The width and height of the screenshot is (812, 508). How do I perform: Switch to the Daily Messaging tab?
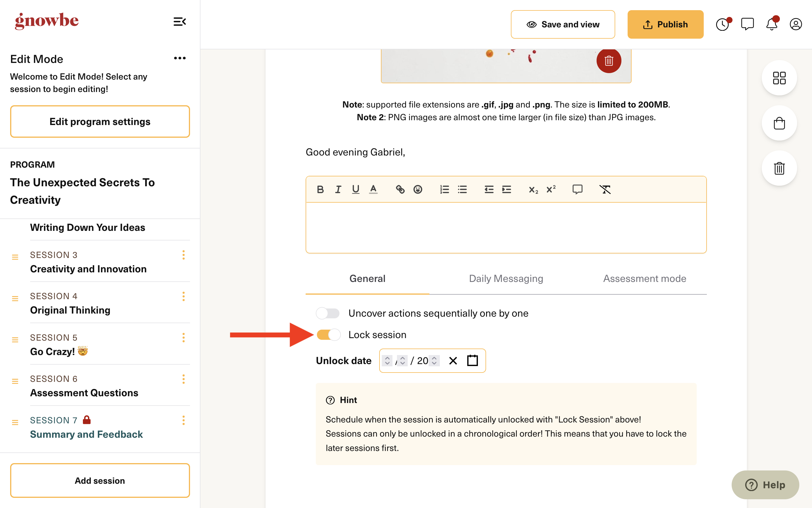point(506,279)
